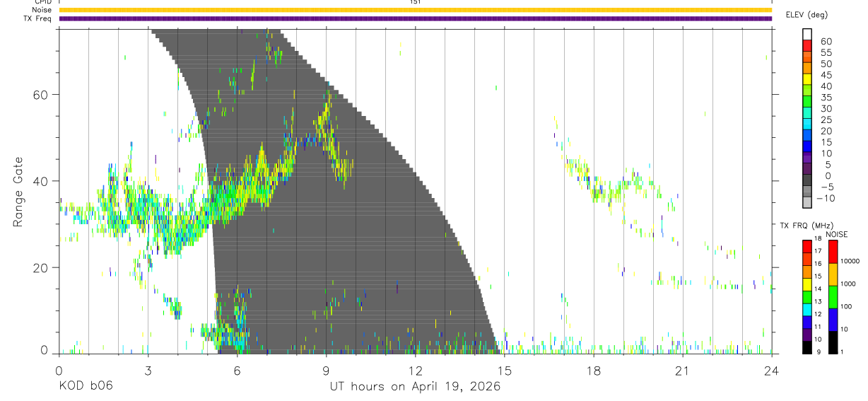The height and width of the screenshot is (401, 868).
Task: Click the 'NOISE' legend title
Action: click(836, 234)
